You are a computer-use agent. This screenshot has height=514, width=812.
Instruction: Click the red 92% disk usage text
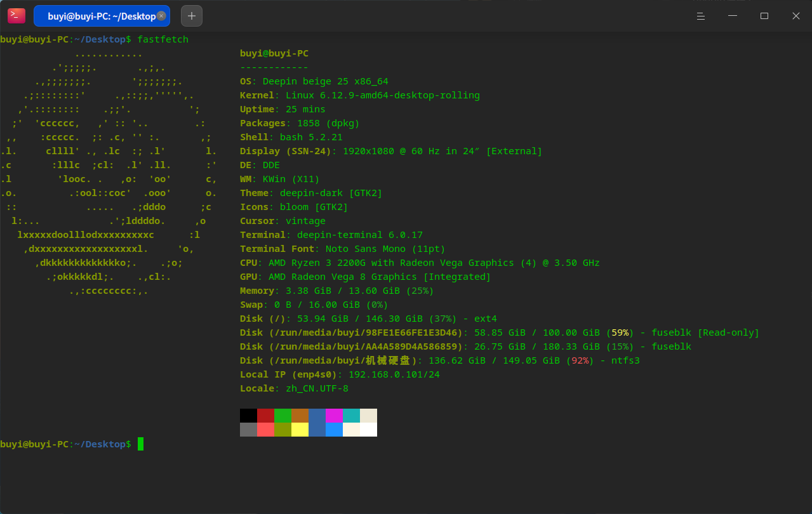pos(580,360)
